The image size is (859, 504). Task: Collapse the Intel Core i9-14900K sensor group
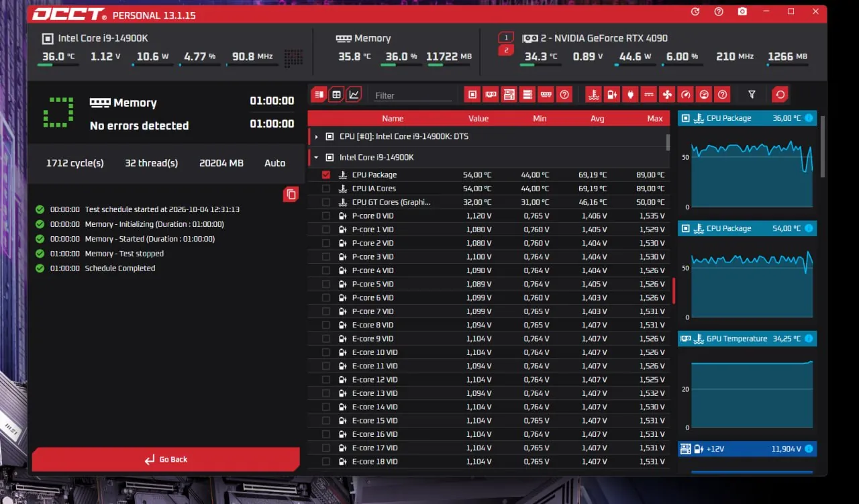tap(316, 158)
